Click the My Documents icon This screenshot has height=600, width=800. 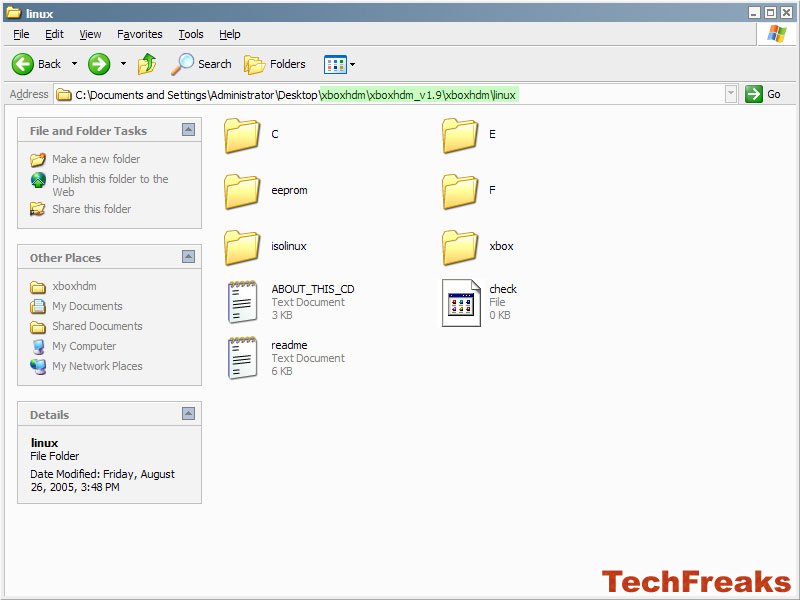tap(38, 307)
